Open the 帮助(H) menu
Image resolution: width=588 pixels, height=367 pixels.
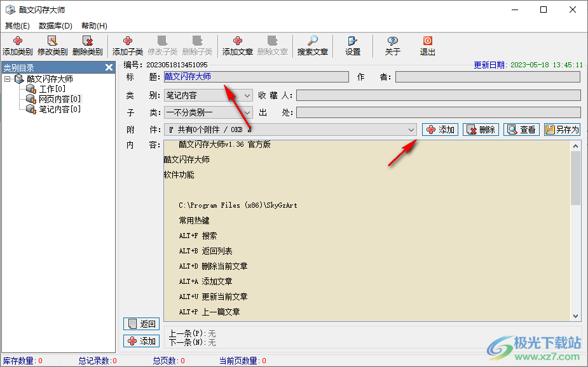click(94, 26)
